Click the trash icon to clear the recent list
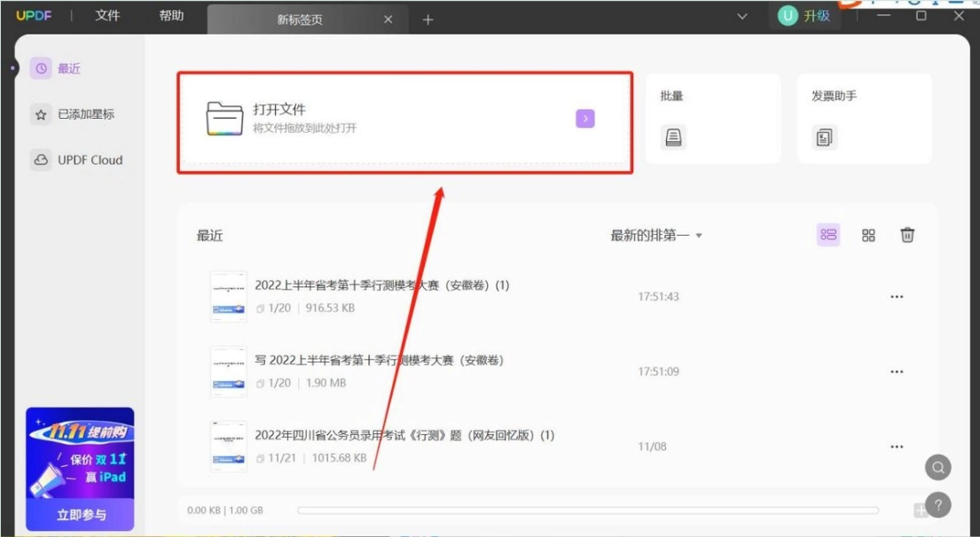Screen dimensions: 980x537 pyautogui.click(x=907, y=235)
